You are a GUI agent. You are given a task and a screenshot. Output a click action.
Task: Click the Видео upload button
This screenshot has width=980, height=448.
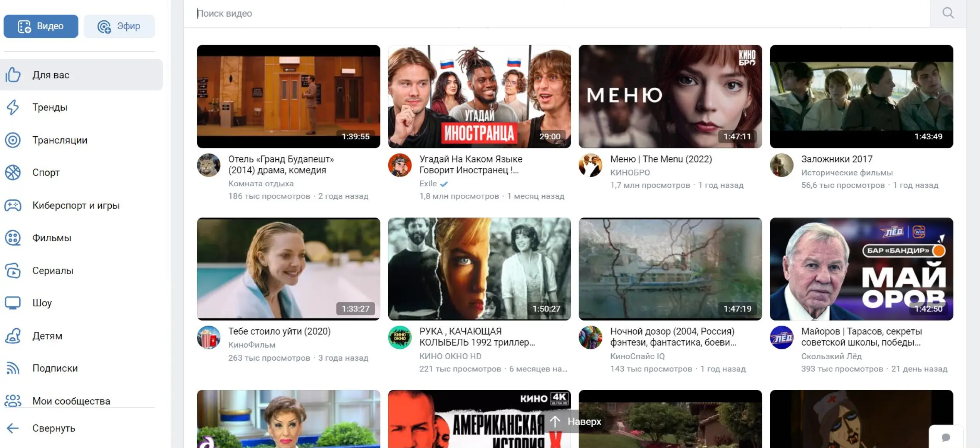pos(41,26)
